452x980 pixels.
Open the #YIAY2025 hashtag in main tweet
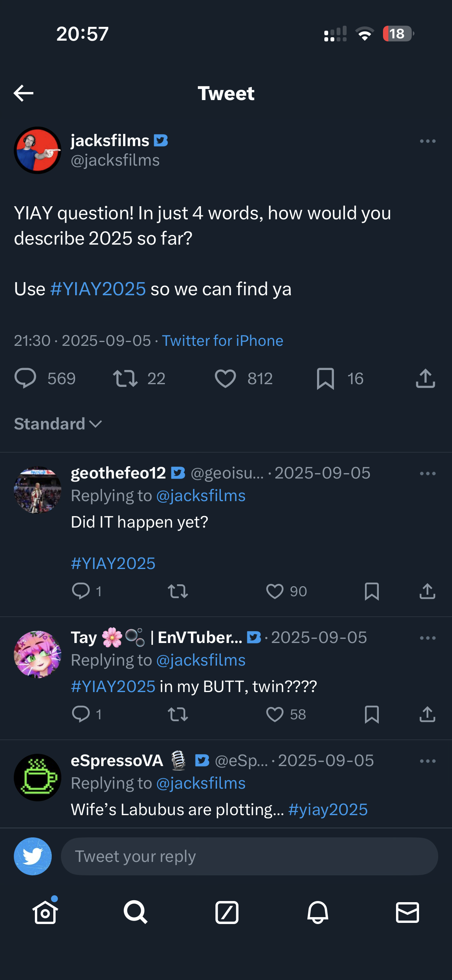98,289
